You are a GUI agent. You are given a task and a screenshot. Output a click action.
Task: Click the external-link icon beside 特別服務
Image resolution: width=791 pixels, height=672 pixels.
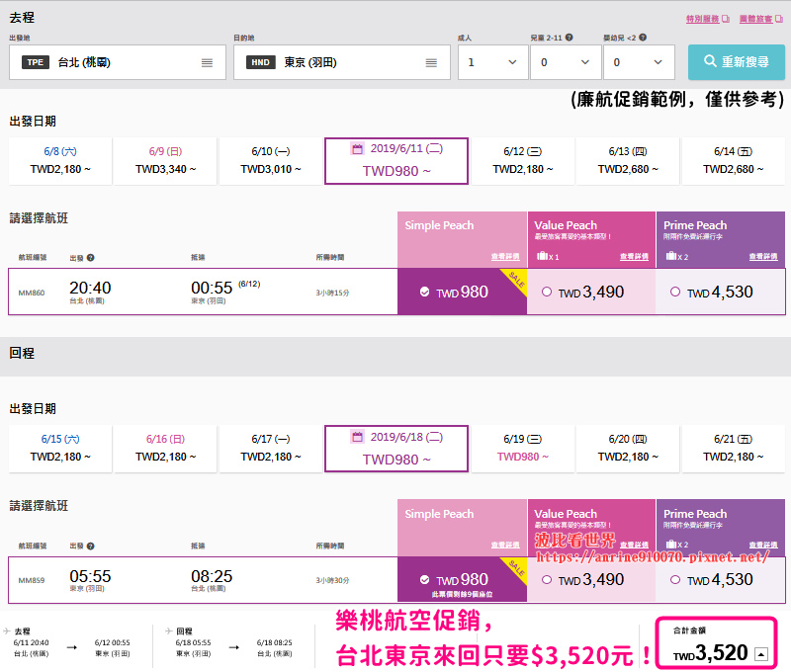[726, 19]
